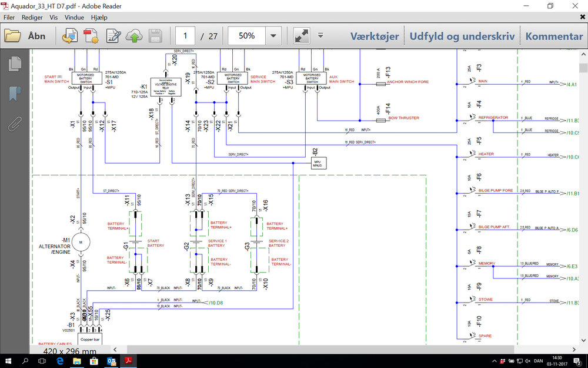
Task: Open the Vis menu
Action: pyautogui.click(x=54, y=17)
